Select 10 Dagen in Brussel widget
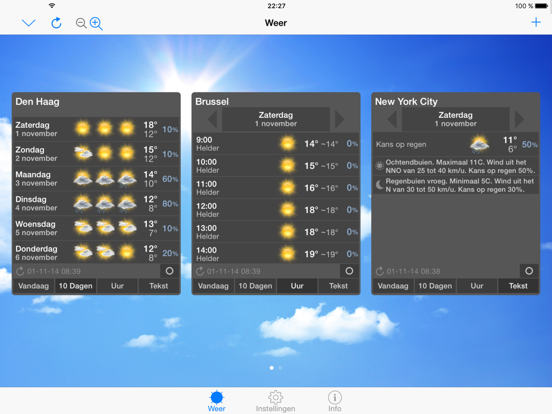The width and height of the screenshot is (552, 414). pos(255,286)
